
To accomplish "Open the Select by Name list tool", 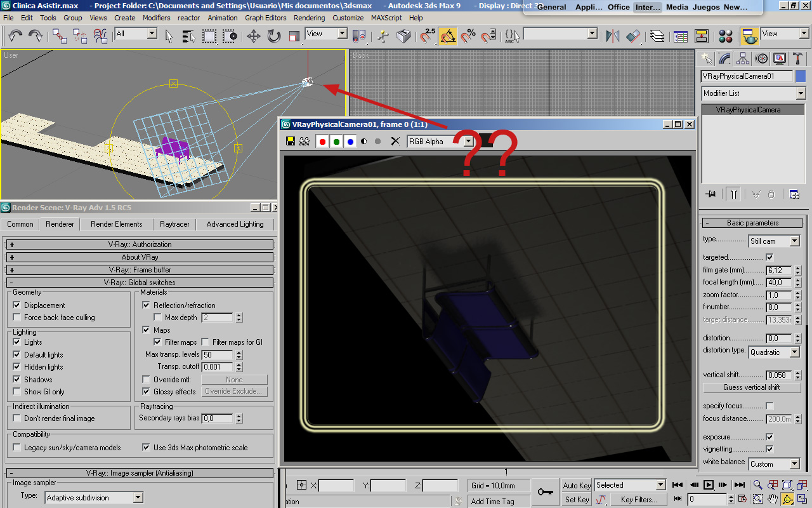I will pos(189,36).
